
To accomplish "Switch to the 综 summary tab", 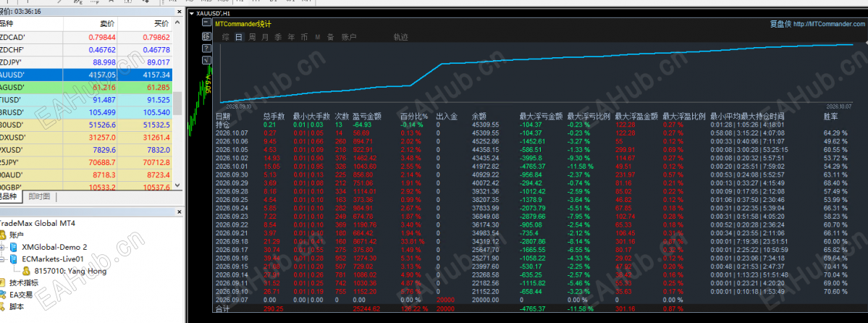I will (225, 37).
